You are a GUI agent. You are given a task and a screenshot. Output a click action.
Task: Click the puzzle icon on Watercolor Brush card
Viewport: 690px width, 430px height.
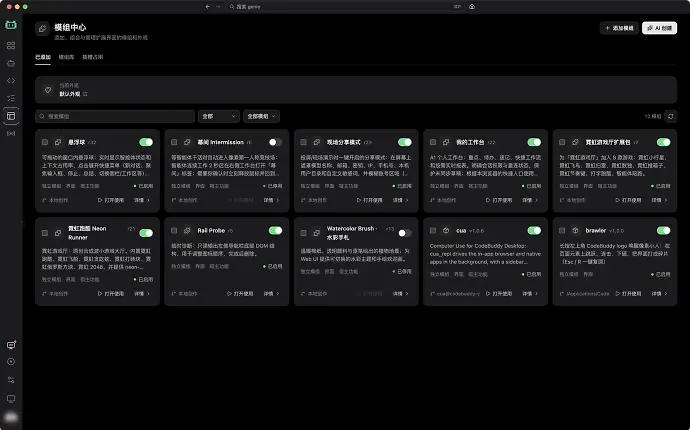pos(317,233)
